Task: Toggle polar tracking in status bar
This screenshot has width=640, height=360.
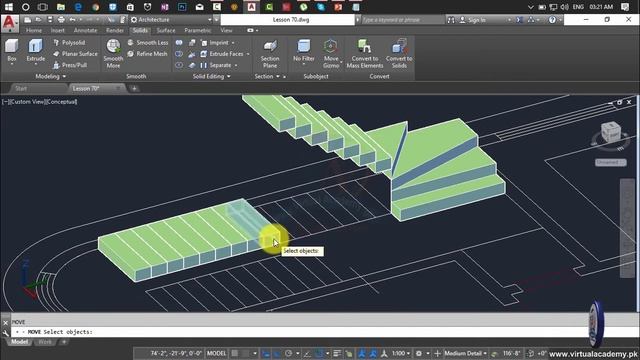Action: click(x=288, y=353)
